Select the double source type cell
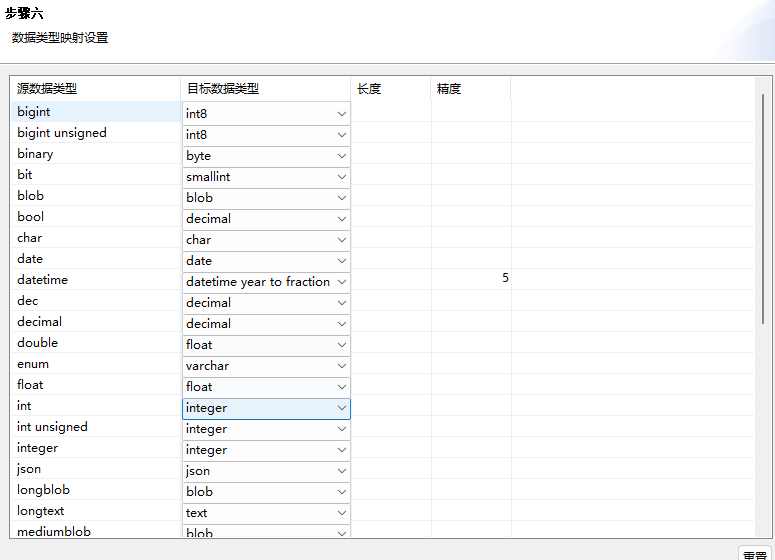The height and width of the screenshot is (560, 775). coord(96,343)
